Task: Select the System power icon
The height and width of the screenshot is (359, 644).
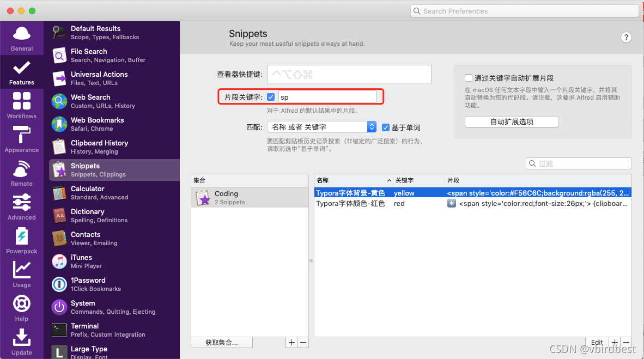Action: (59, 307)
